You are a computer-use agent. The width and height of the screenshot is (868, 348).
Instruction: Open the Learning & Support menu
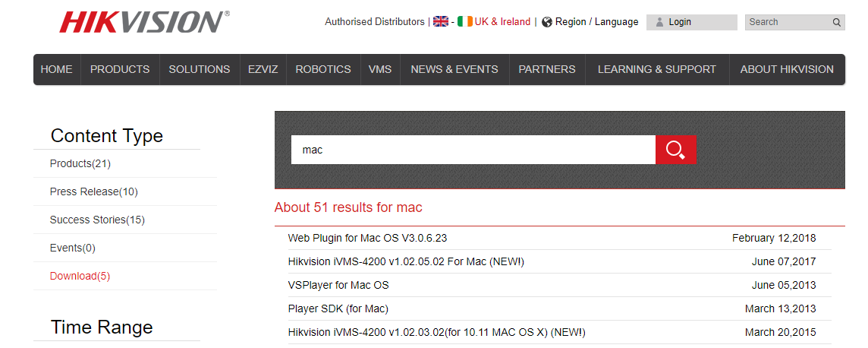(656, 69)
